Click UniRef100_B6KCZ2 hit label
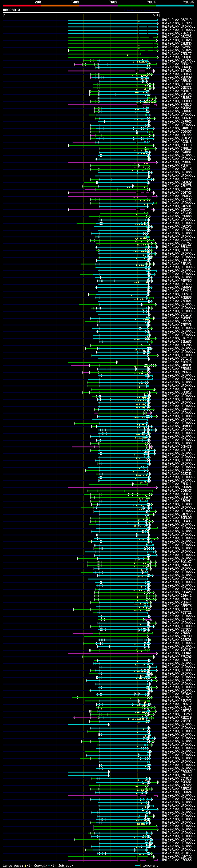Screen dimensions: 197x868 [x=177, y=247]
